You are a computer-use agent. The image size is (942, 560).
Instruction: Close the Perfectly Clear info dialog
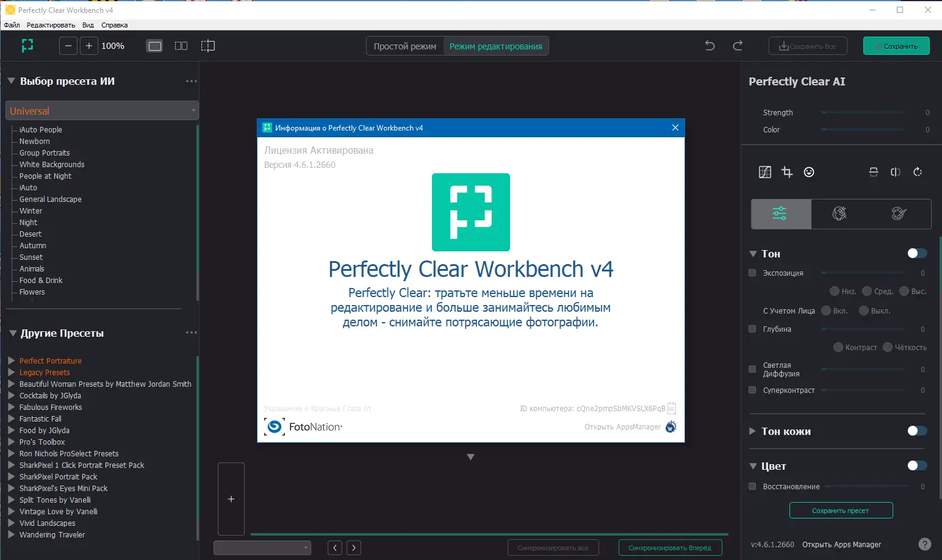point(675,127)
